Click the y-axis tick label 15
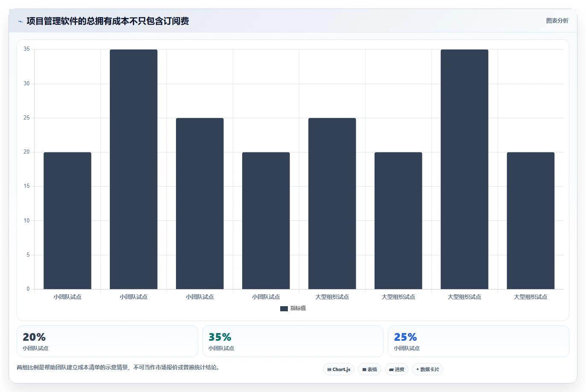Image resolution: width=586 pixels, height=392 pixels. point(26,186)
